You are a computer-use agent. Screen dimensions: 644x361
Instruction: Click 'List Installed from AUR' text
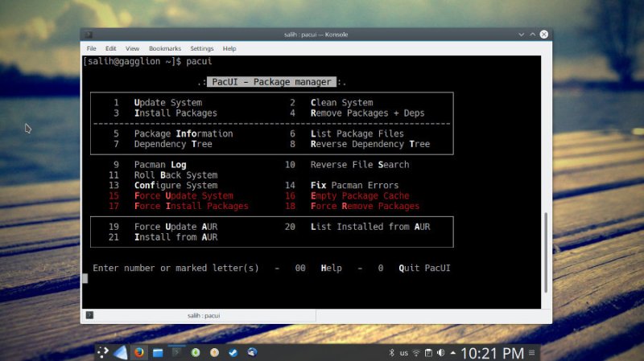click(x=370, y=227)
